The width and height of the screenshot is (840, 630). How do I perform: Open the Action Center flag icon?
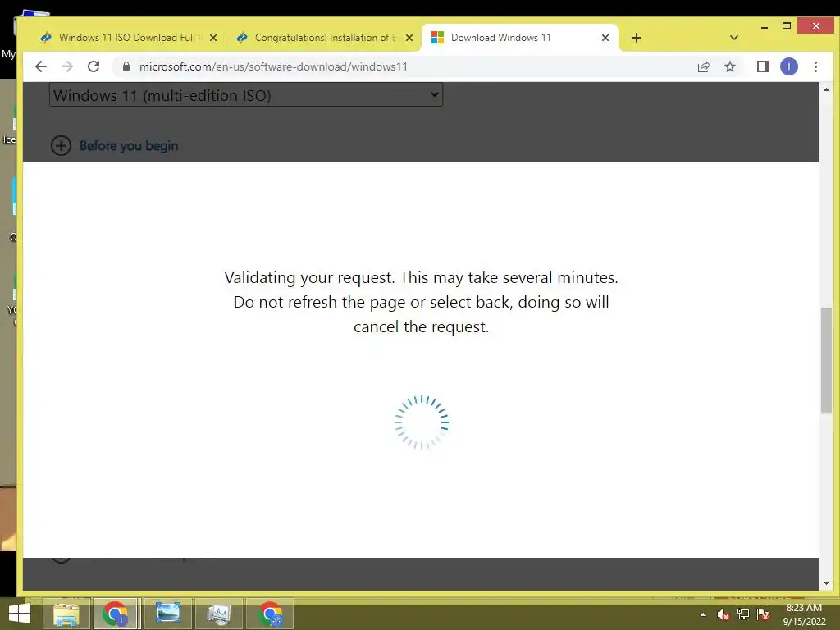click(763, 614)
